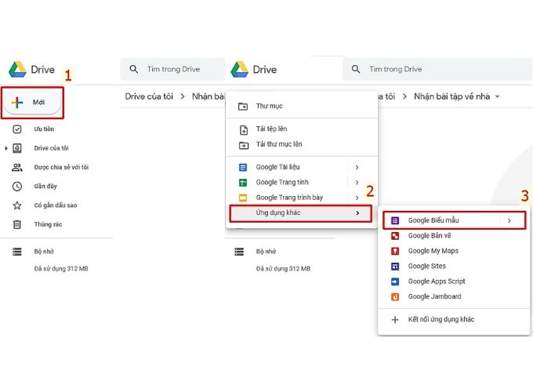Click the blue Google Docs icon

[243, 167]
